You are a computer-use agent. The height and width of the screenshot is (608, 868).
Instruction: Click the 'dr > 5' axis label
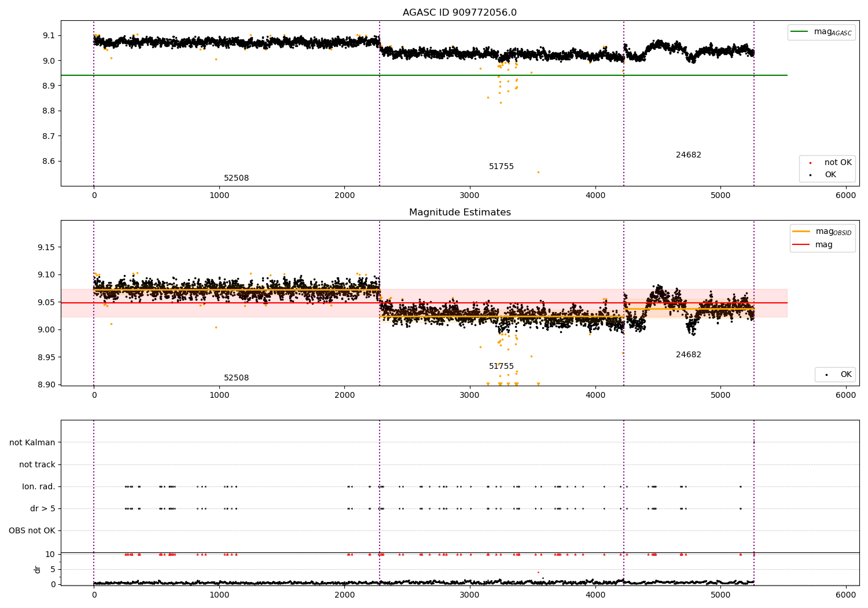(43, 509)
